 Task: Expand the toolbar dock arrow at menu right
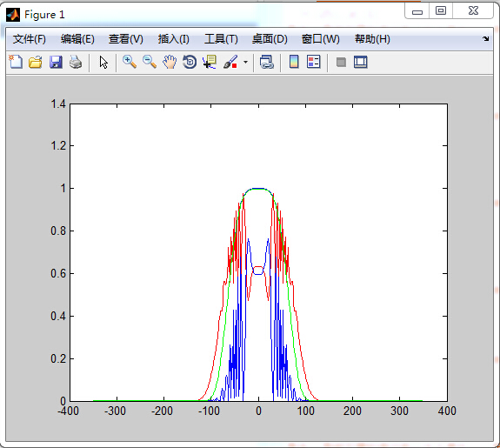485,38
